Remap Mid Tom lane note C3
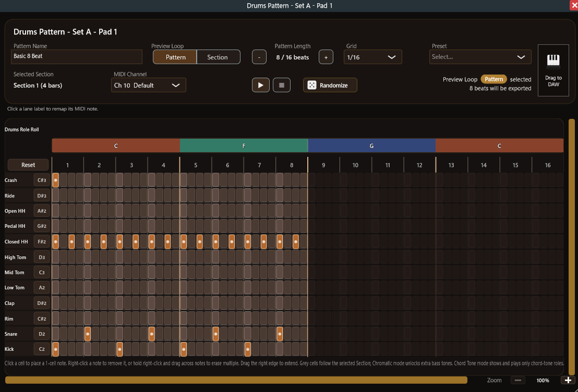578x392 pixels. pyautogui.click(x=42, y=272)
